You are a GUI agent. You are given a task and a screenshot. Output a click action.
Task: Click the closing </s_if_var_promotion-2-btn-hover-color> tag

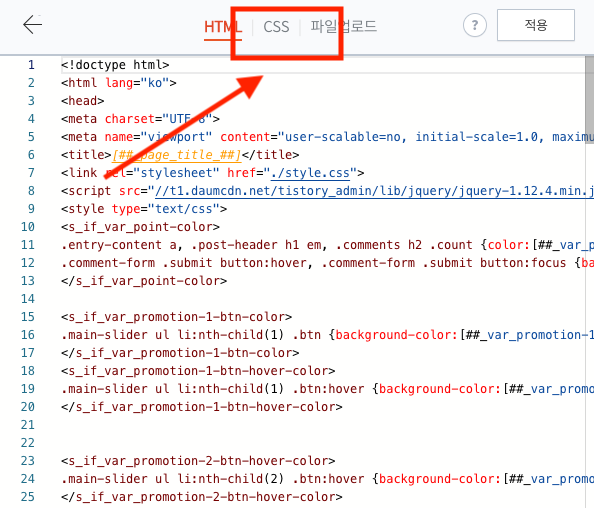pyautogui.click(x=202, y=497)
